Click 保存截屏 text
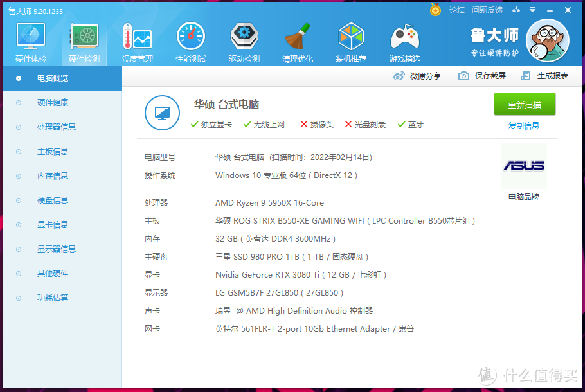Image resolution: width=585 pixels, height=392 pixels. point(491,76)
